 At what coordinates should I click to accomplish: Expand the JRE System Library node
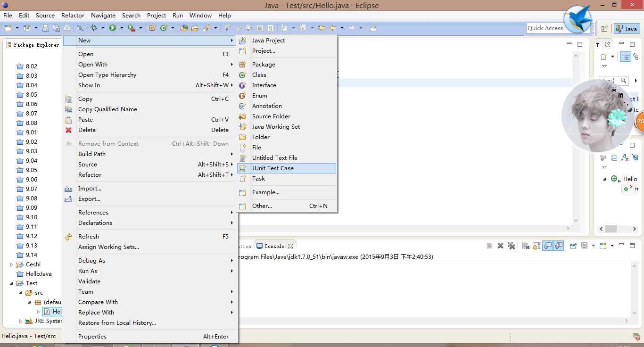point(20,321)
